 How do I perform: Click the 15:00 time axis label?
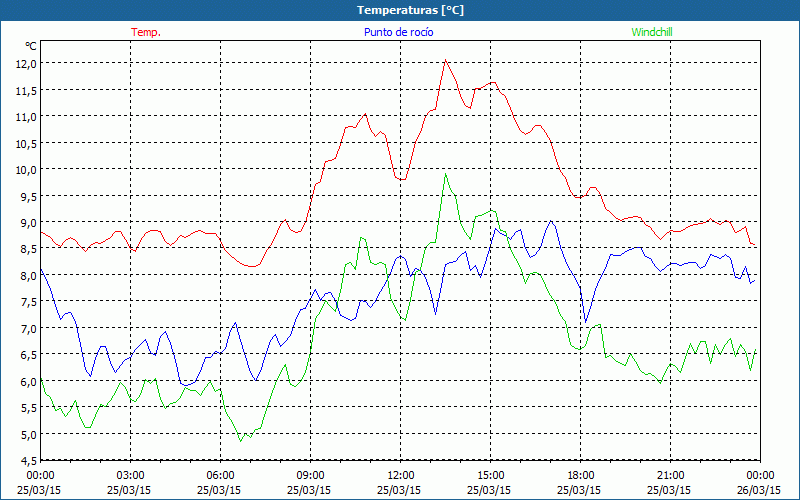pyautogui.click(x=490, y=476)
